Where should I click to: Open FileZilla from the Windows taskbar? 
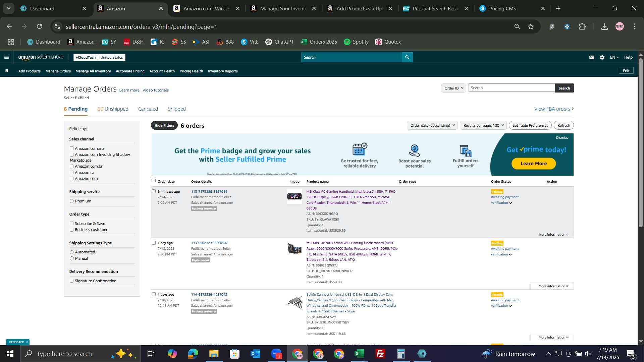[x=380, y=354]
